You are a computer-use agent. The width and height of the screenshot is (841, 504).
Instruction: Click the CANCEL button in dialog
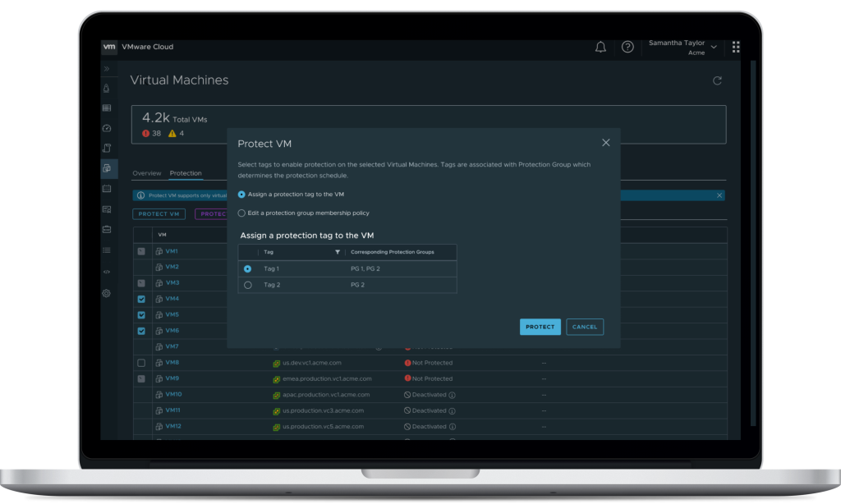click(x=585, y=327)
